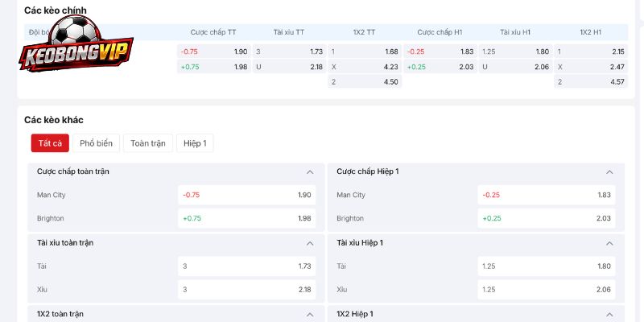
Task: Collapse the Tài xỉu toàn trận section
Action: point(310,243)
